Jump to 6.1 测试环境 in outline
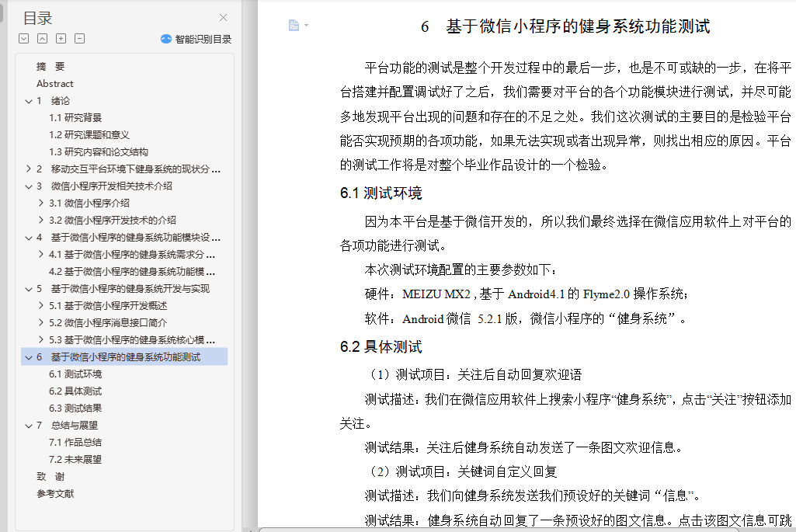Screen dimensions: 796x532 point(75,374)
